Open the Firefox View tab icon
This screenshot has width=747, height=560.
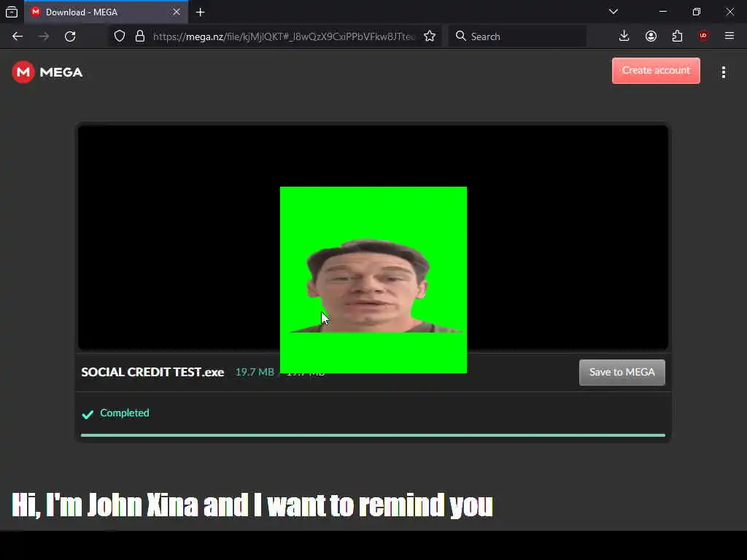(12, 12)
